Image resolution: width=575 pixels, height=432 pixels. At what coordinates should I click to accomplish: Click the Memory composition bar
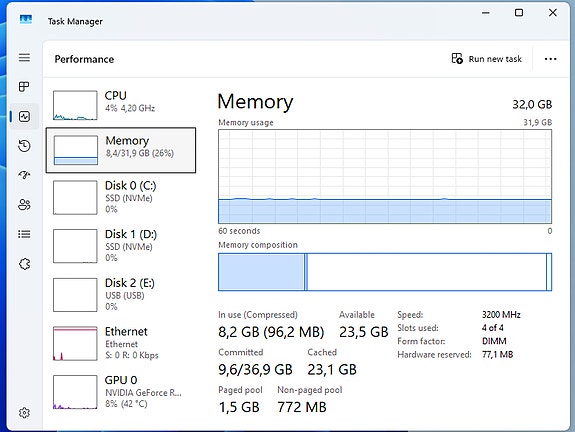tap(385, 272)
